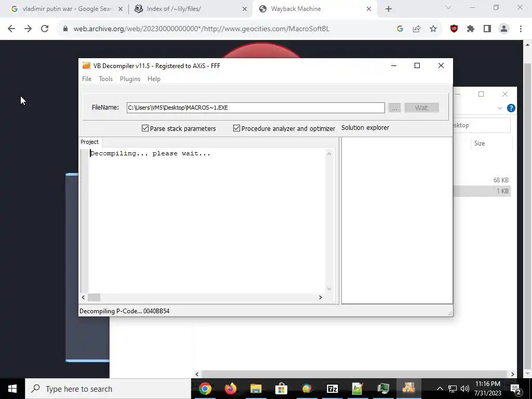Switch to the vladimir putin war Google tab
Image resolution: width=532 pixels, height=399 pixels.
(66, 9)
